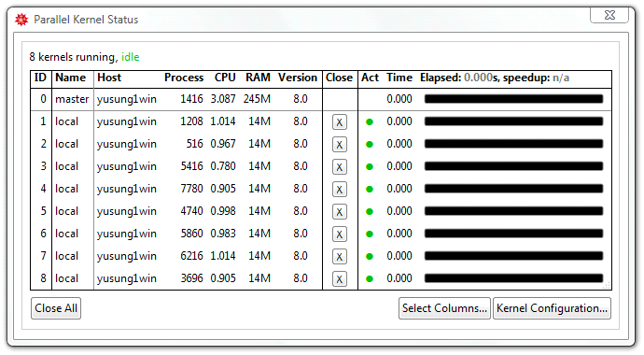
Task: Click the Mathematica icon in title bar
Action: [x=21, y=20]
